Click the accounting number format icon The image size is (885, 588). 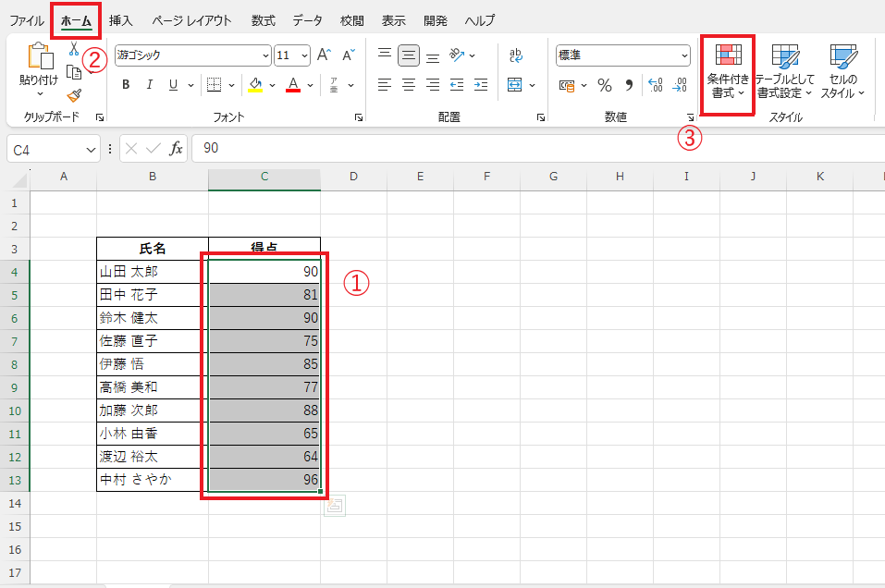567,85
